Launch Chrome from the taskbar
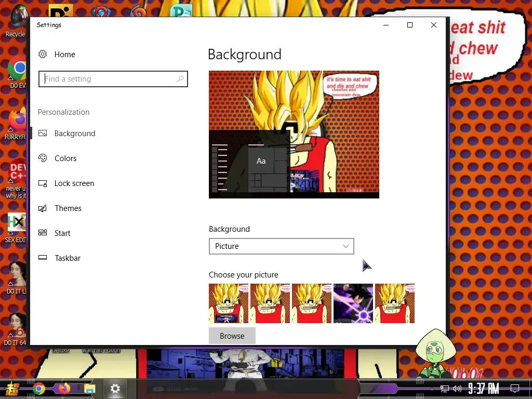Image resolution: width=532 pixels, height=399 pixels. click(x=38, y=389)
